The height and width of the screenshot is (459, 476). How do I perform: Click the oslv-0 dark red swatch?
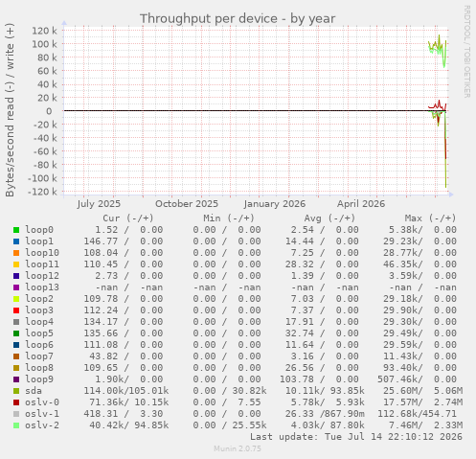16,402
